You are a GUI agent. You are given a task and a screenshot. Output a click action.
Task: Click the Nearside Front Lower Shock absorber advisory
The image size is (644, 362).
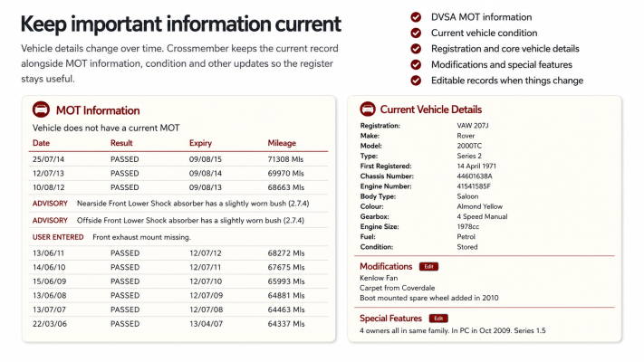click(x=193, y=204)
